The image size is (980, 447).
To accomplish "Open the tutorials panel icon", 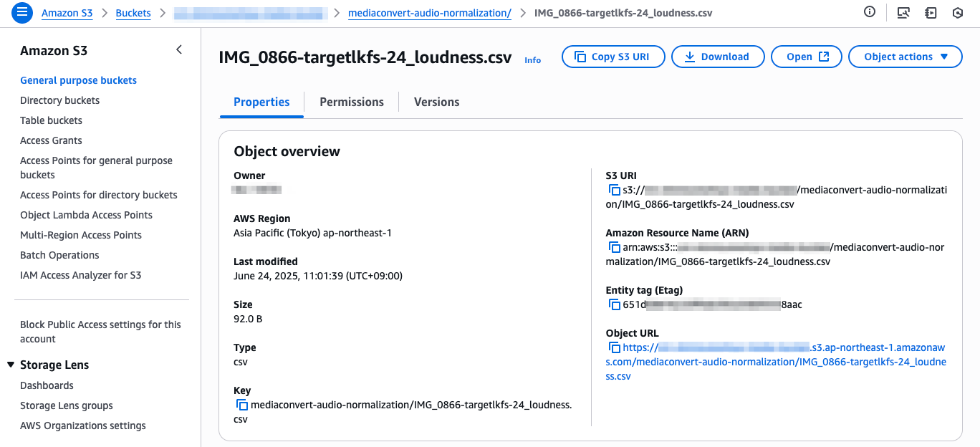I will tap(931, 12).
